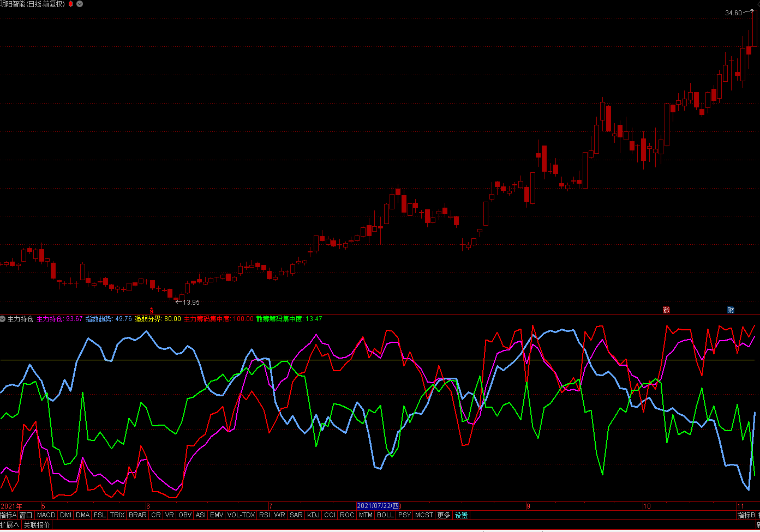Screen dimensions: 760x532
Task: Switch to the WR indicator
Action: coord(280,515)
